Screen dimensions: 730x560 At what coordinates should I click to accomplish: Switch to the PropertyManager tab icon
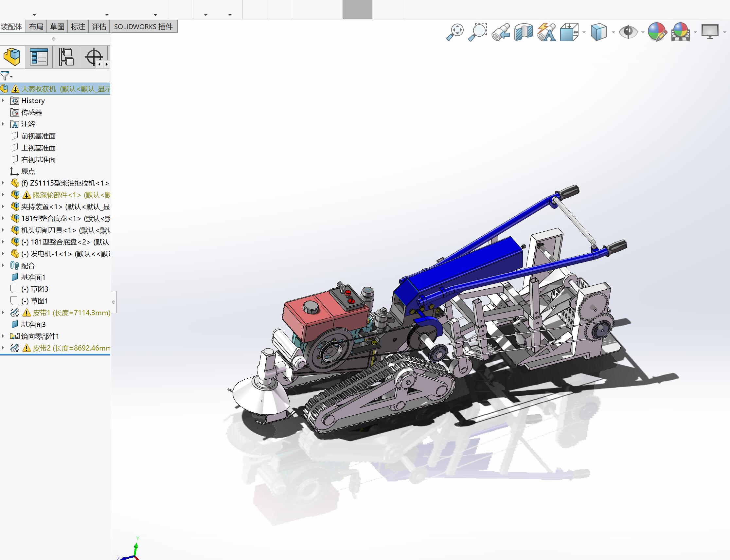point(39,57)
